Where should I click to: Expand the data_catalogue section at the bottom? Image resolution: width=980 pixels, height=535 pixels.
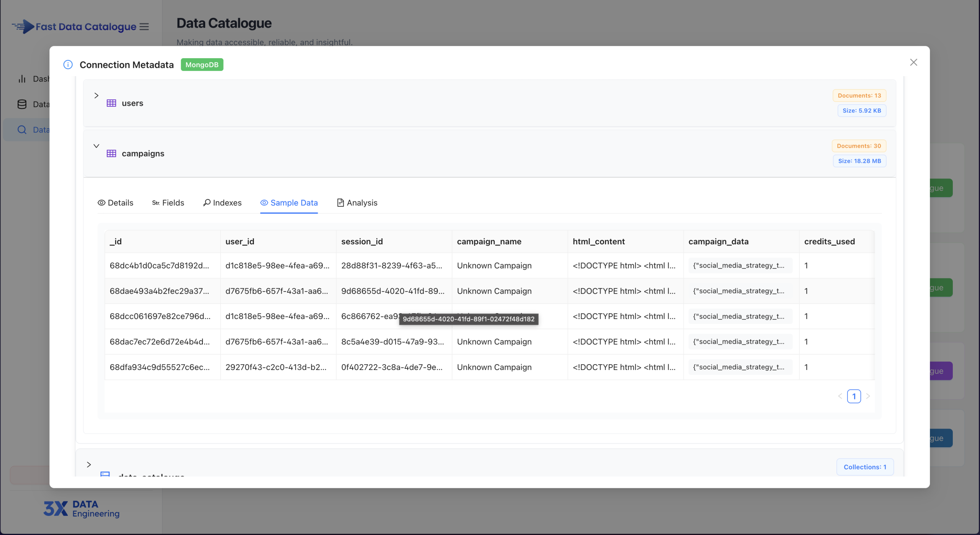pos(89,464)
